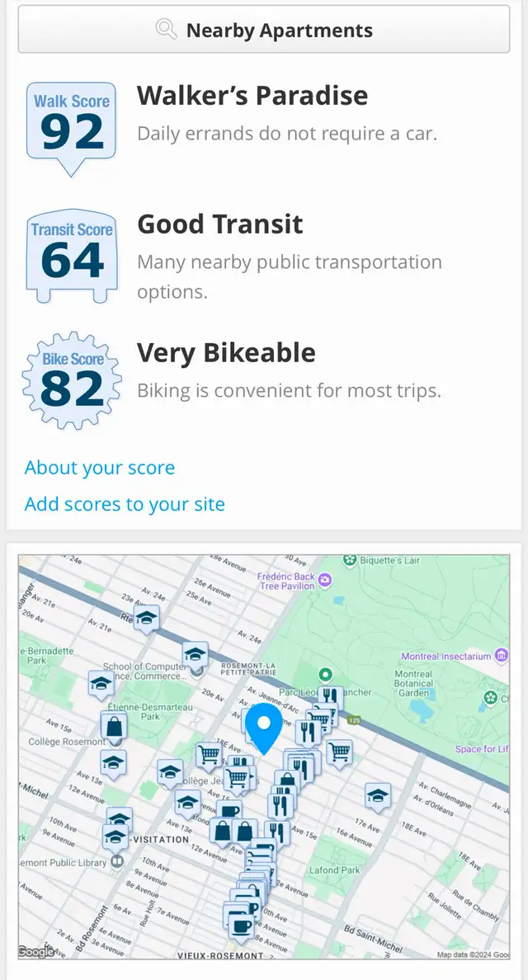Select the Walk Score 92 badge

click(71, 128)
